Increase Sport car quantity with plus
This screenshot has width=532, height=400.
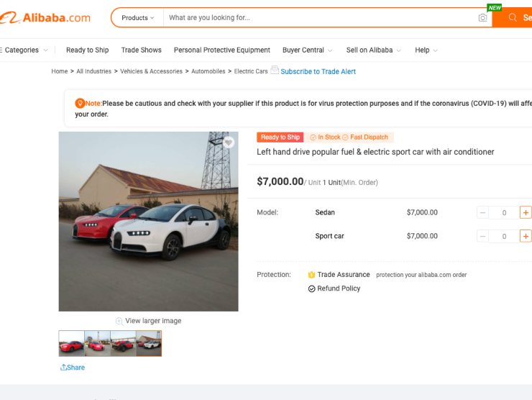pos(526,236)
